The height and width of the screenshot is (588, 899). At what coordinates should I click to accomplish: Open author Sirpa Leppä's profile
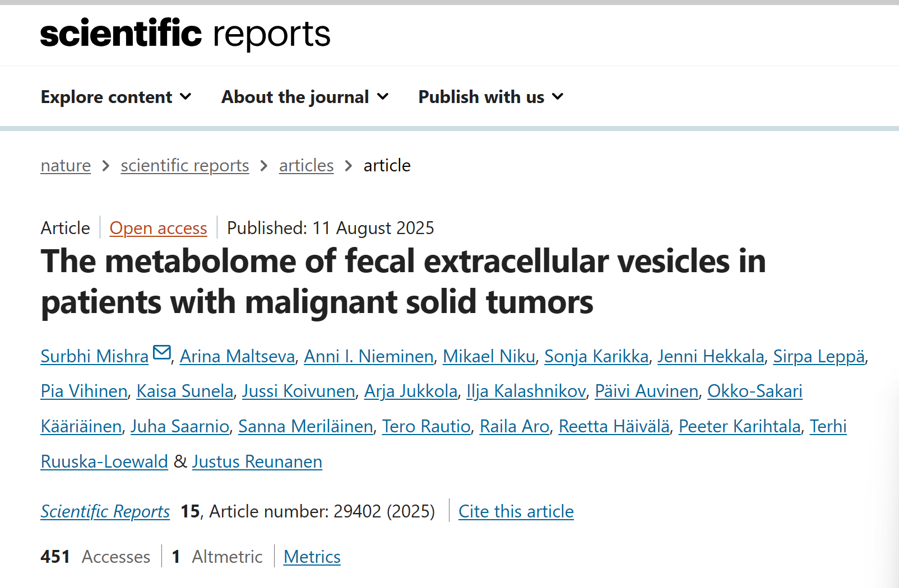coord(819,357)
